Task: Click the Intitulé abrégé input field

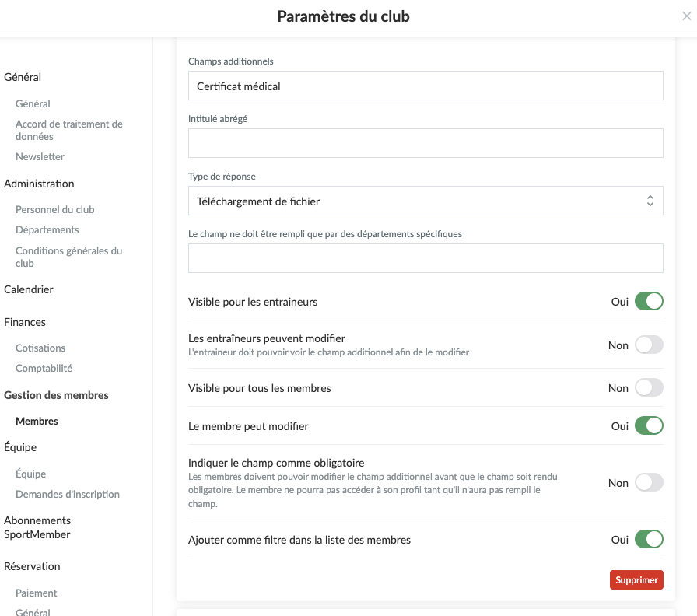Action: (426, 143)
